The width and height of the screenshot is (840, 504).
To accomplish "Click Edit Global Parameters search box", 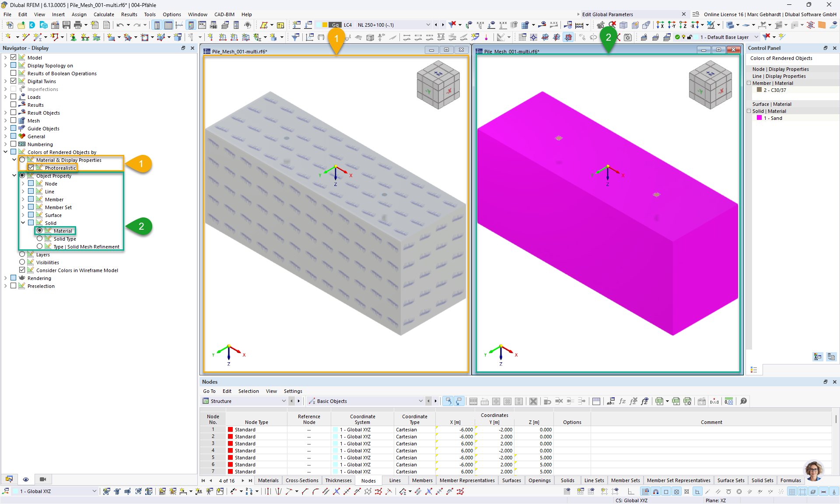I will click(x=630, y=14).
